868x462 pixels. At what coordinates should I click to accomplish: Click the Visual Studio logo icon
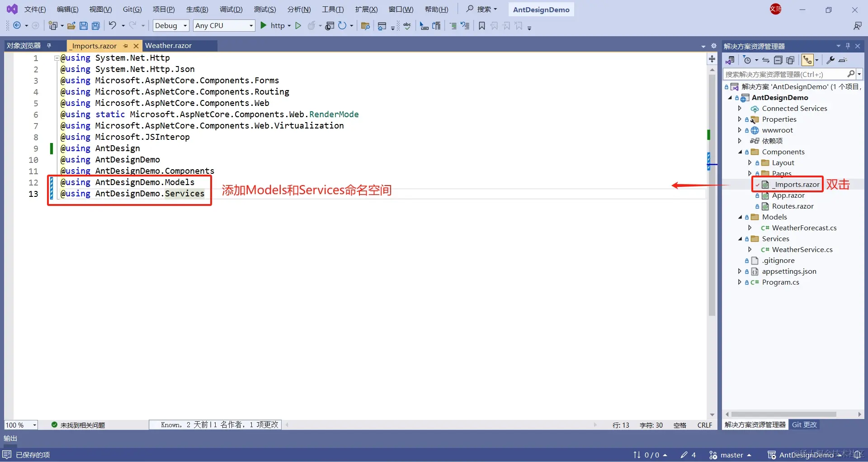[x=12, y=9]
